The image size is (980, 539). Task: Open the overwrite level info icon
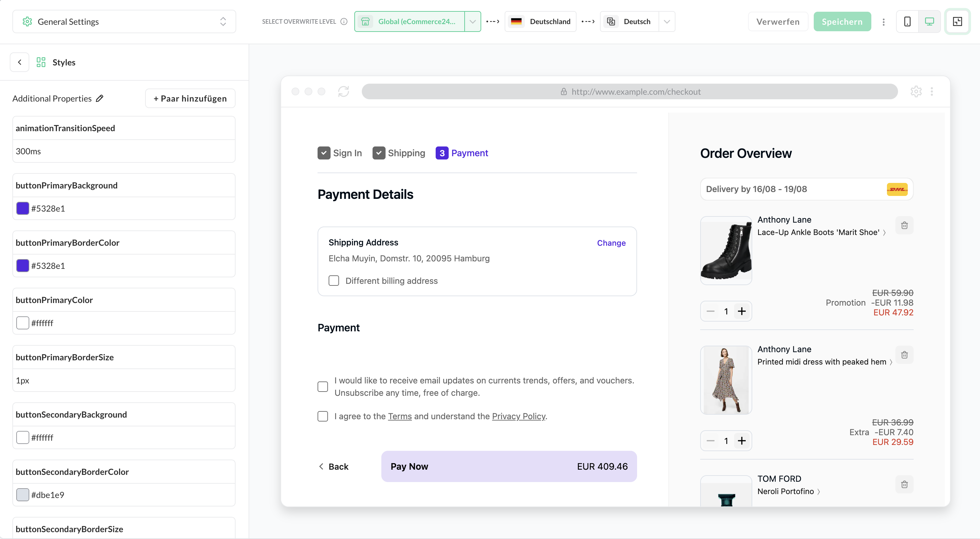(344, 21)
